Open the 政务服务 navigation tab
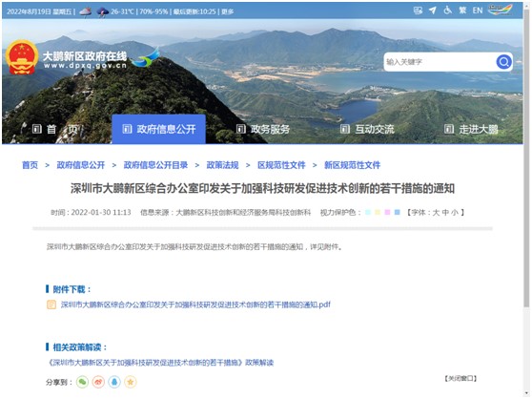 pos(264,129)
